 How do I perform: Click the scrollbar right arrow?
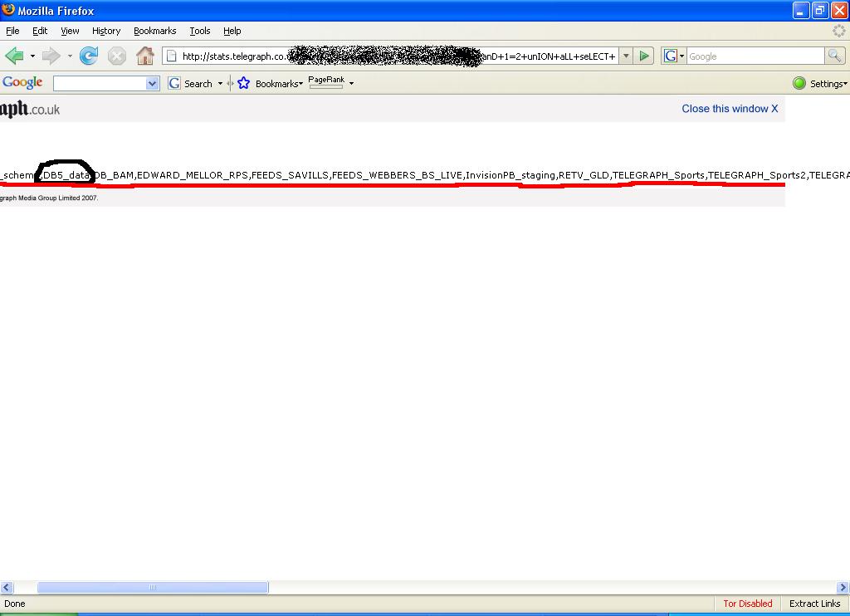(843, 587)
